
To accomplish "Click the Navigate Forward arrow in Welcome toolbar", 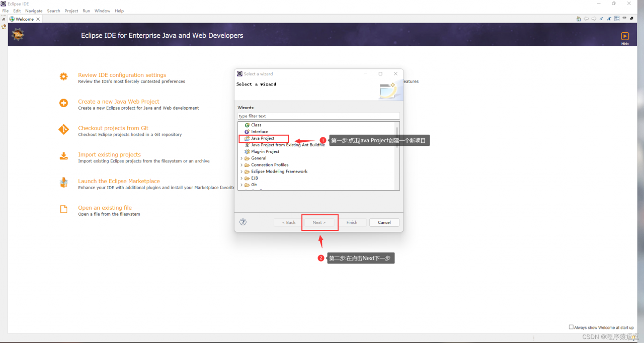I will (594, 19).
